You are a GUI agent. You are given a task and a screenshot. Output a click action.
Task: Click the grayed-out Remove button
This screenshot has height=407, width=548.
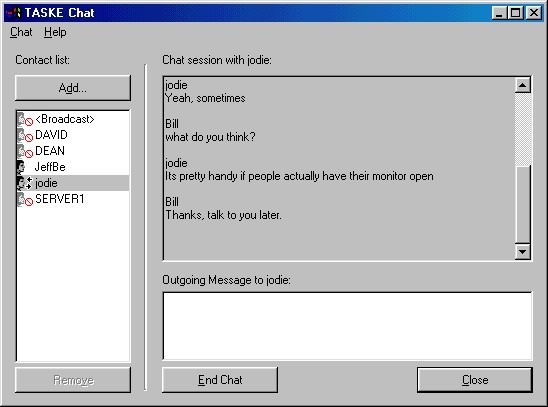pos(73,380)
